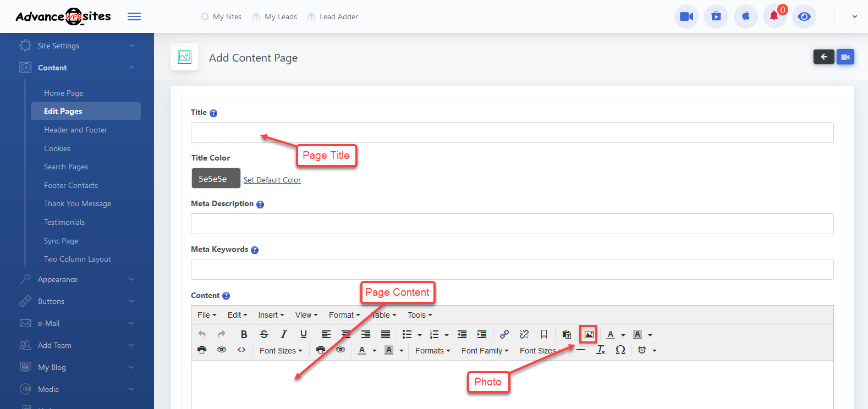
Task: Click the clear formatting icon
Action: coord(601,350)
